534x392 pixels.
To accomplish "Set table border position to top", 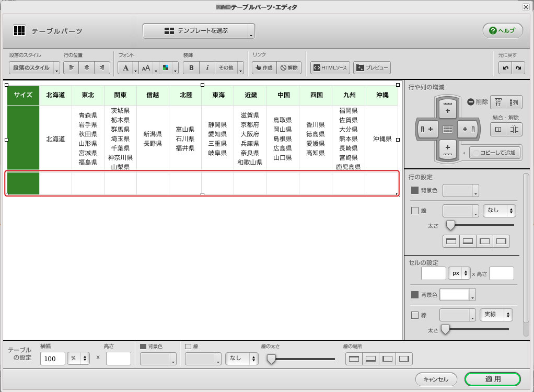I will tap(354, 359).
